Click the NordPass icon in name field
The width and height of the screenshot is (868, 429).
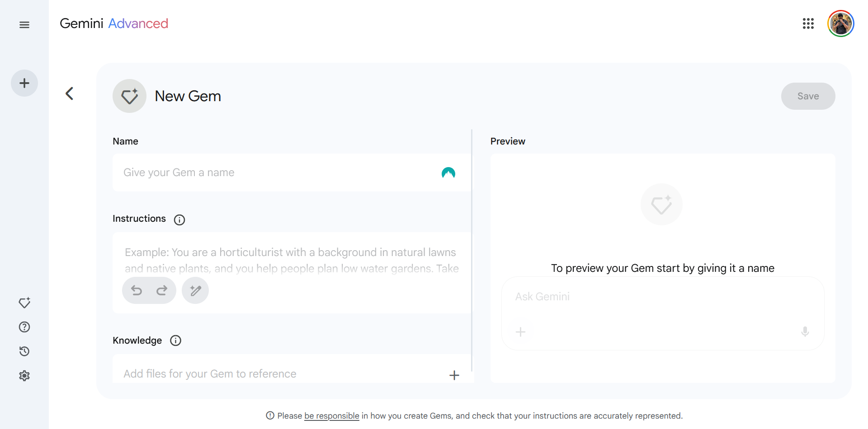pyautogui.click(x=448, y=173)
